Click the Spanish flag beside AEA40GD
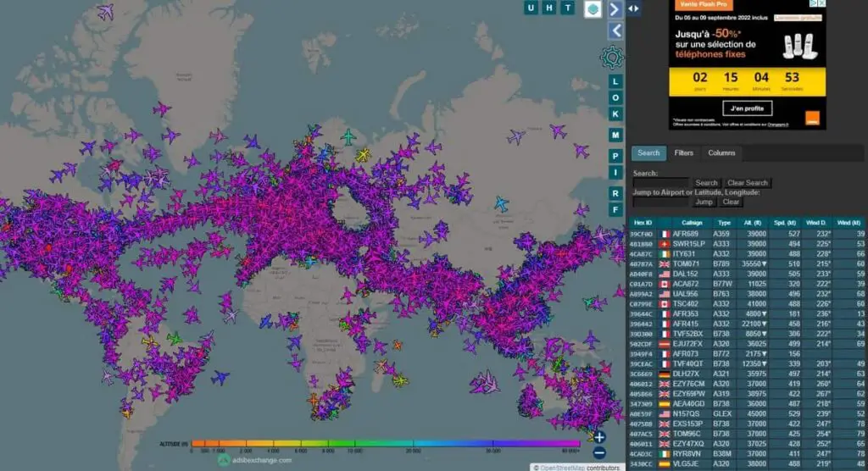Image resolution: width=868 pixels, height=471 pixels. [x=665, y=403]
